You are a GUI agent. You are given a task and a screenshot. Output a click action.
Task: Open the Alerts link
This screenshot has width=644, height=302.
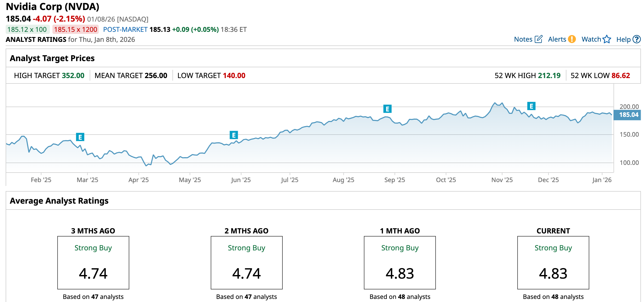pyautogui.click(x=557, y=39)
